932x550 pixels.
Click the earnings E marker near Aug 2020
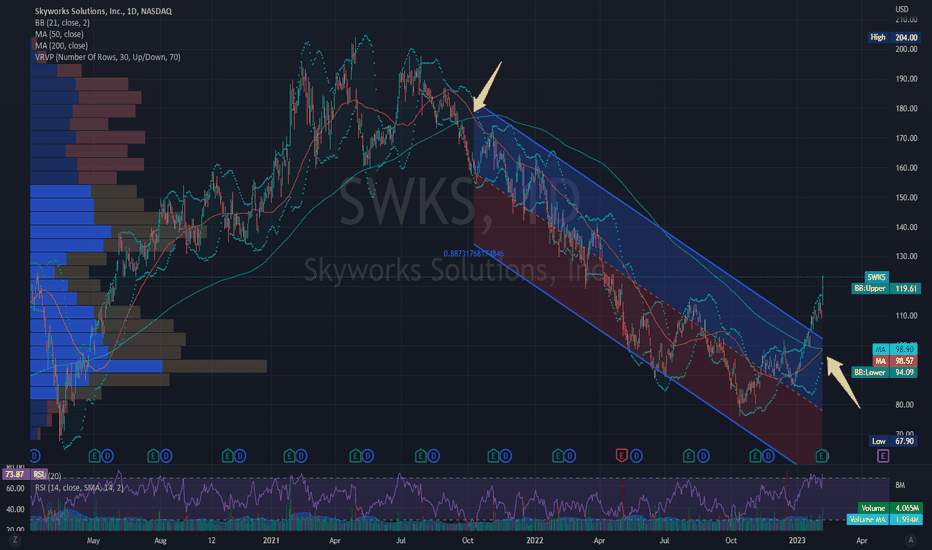pos(153,456)
